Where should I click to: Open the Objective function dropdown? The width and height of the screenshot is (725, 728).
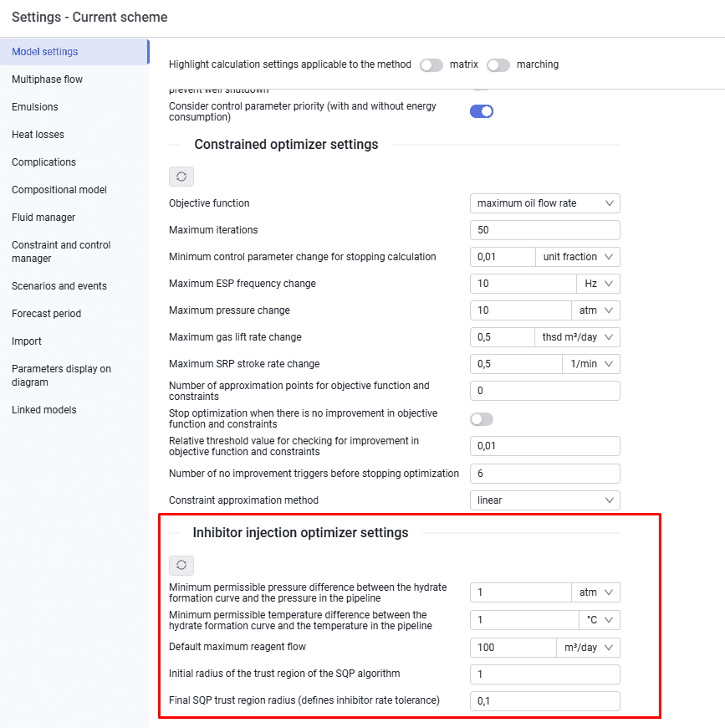tap(545, 203)
